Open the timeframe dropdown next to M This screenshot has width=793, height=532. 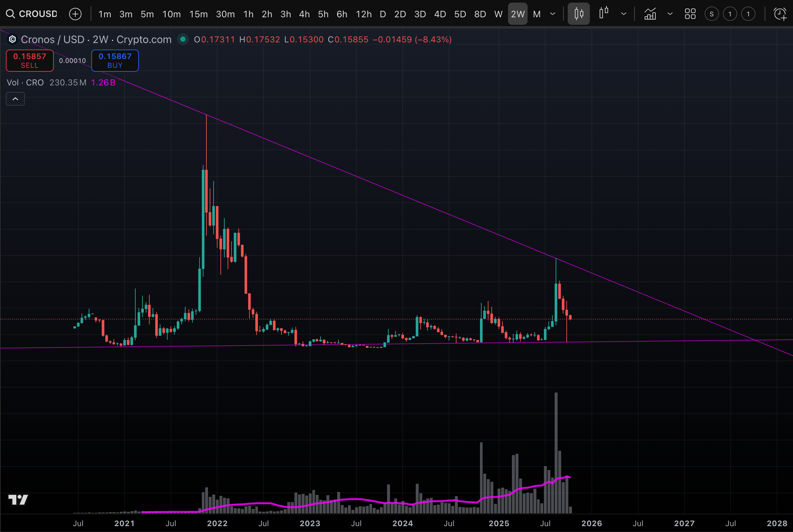(552, 14)
